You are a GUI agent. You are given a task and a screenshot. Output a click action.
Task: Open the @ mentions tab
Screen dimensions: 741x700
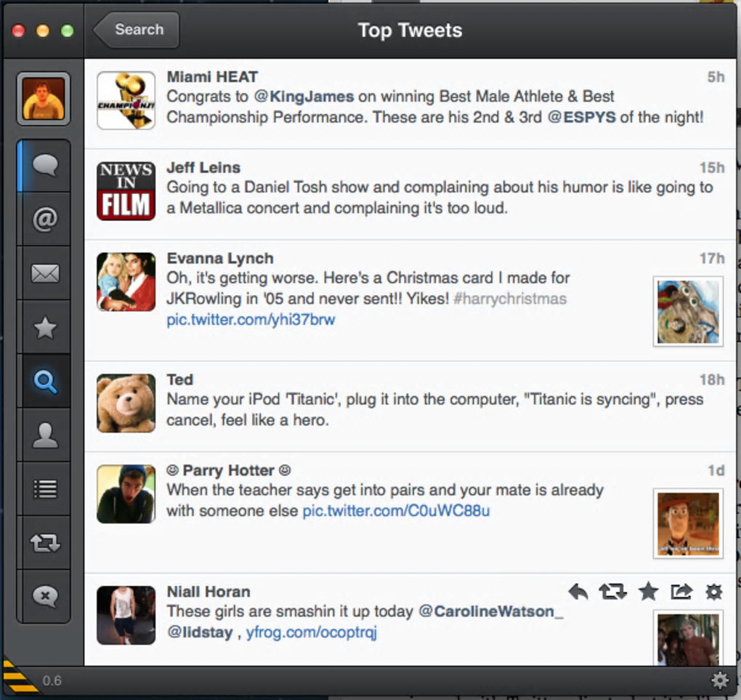pyautogui.click(x=44, y=219)
